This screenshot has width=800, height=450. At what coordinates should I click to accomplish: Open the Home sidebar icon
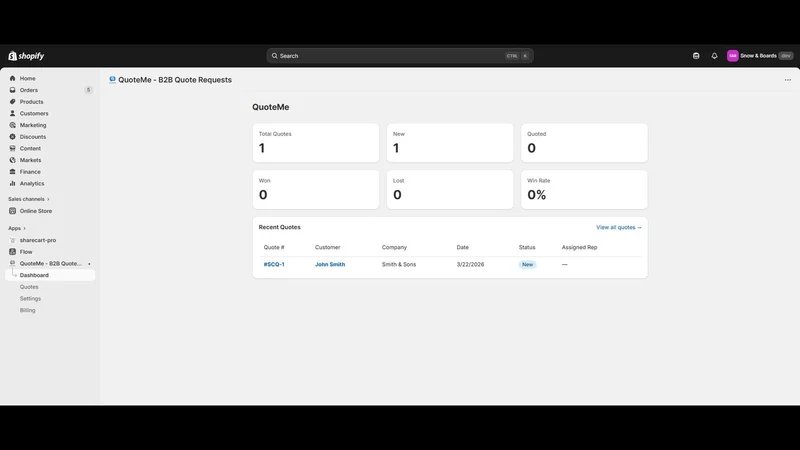[x=12, y=78]
